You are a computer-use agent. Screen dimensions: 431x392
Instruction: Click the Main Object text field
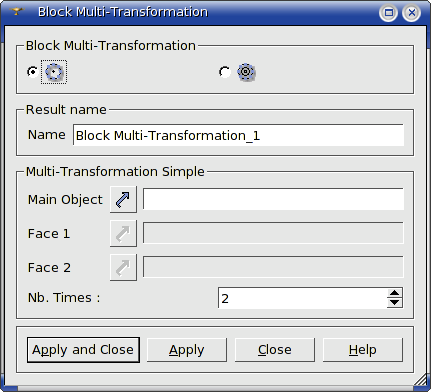click(x=273, y=199)
